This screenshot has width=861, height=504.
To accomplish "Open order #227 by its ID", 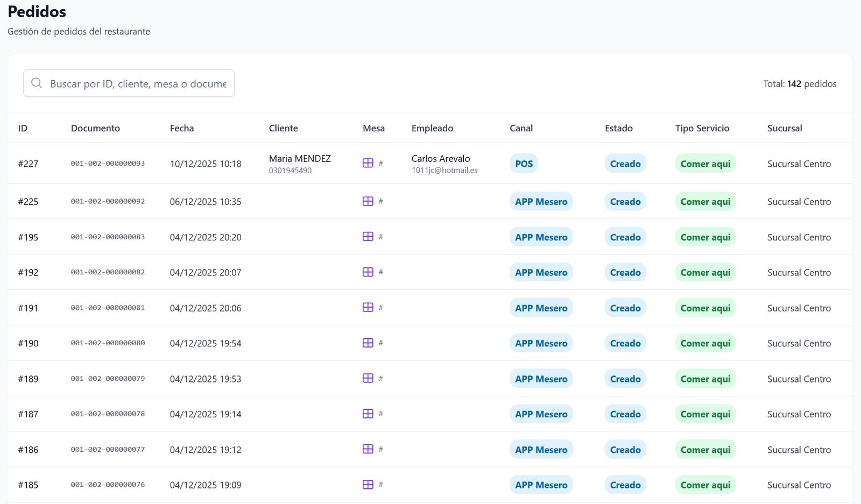I will click(28, 164).
